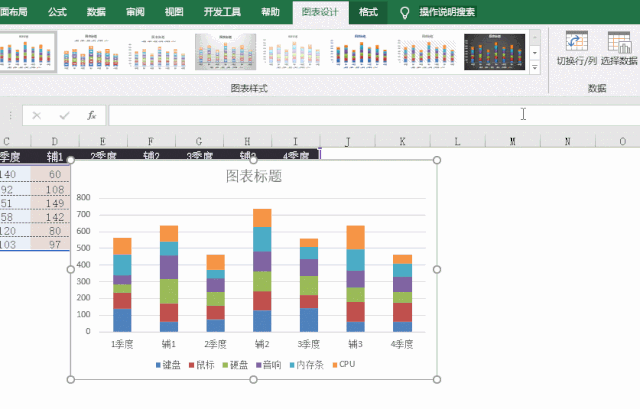
Task: Click the Switch Row/Column icon (切换行/列)
Action: pos(576,42)
